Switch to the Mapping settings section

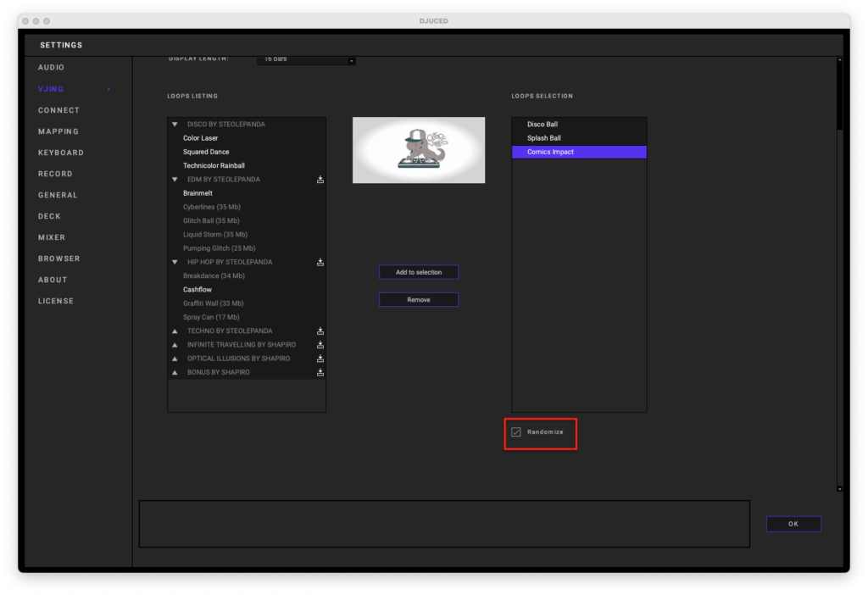[x=58, y=131]
